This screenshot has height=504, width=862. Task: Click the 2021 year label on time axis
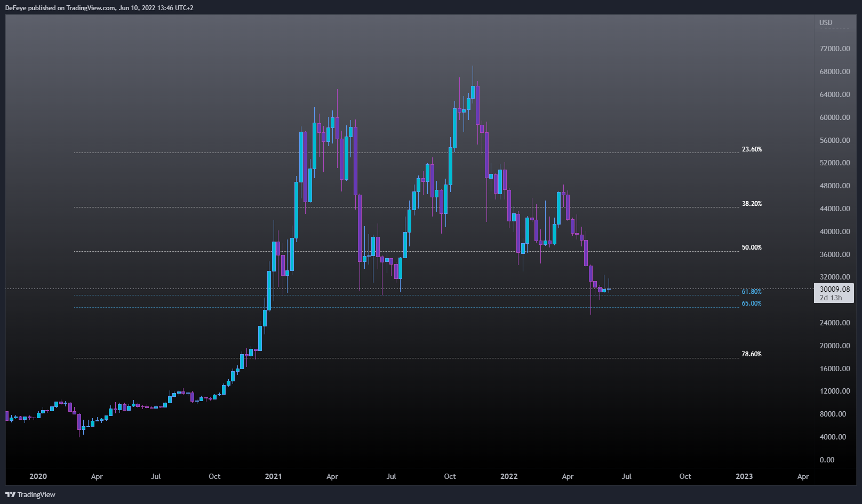tap(274, 476)
